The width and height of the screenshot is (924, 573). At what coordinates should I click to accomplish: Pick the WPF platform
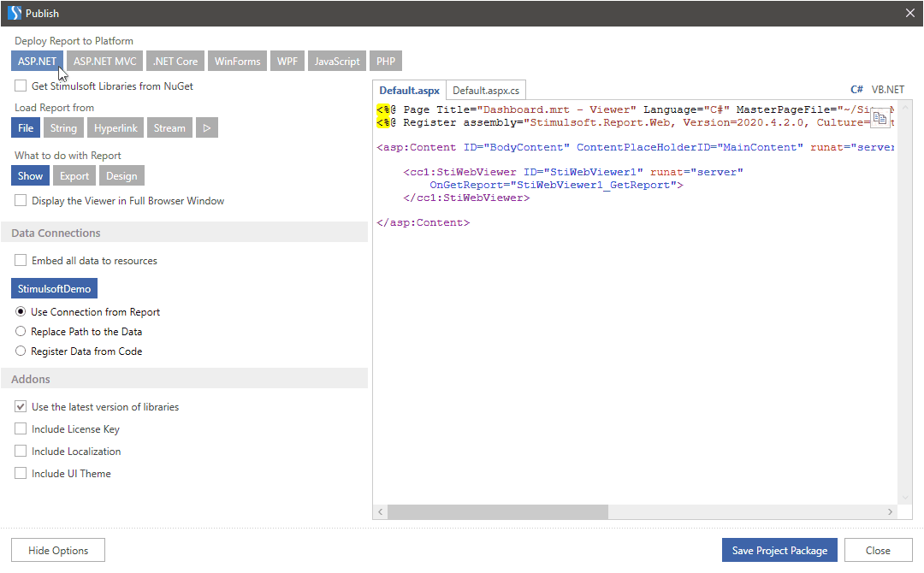(x=287, y=62)
